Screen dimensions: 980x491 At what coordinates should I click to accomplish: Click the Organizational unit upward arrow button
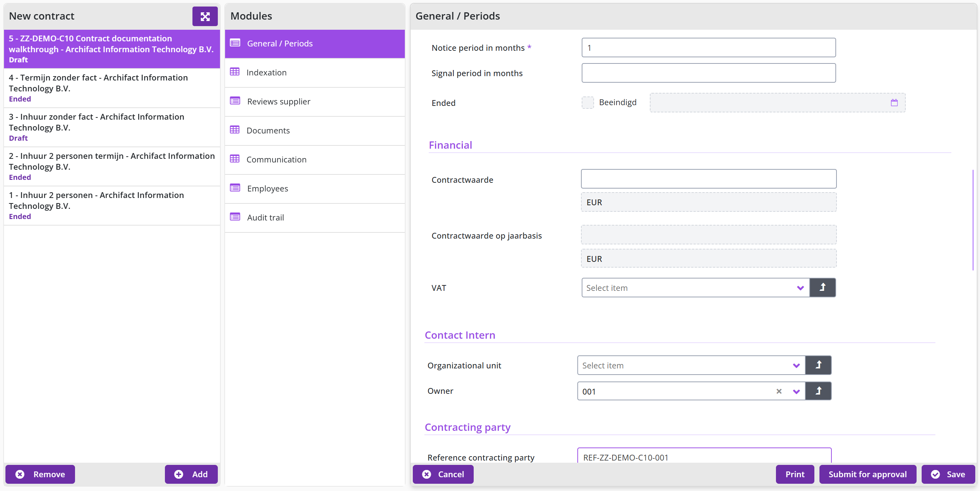(818, 365)
